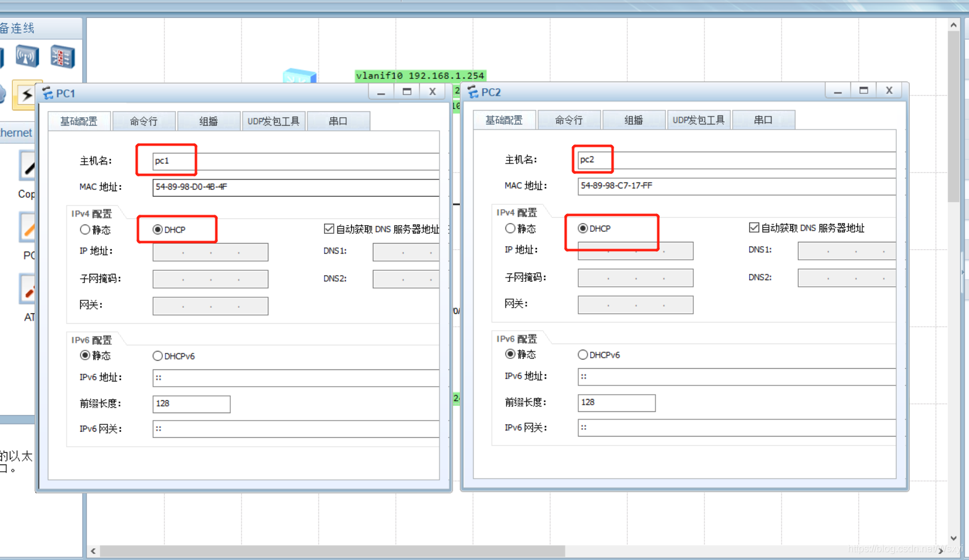Click MAC 地址 field in PC1 window
Screen dimensions: 969x560
(296, 187)
